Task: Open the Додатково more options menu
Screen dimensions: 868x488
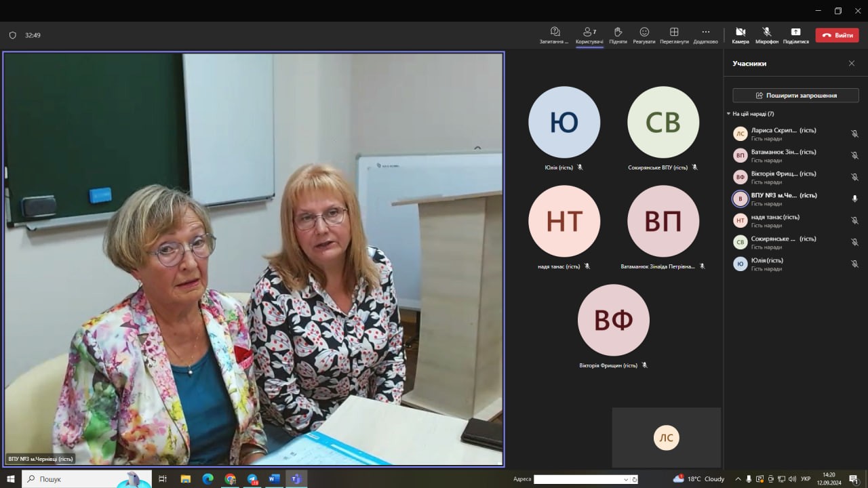Action: 705,35
